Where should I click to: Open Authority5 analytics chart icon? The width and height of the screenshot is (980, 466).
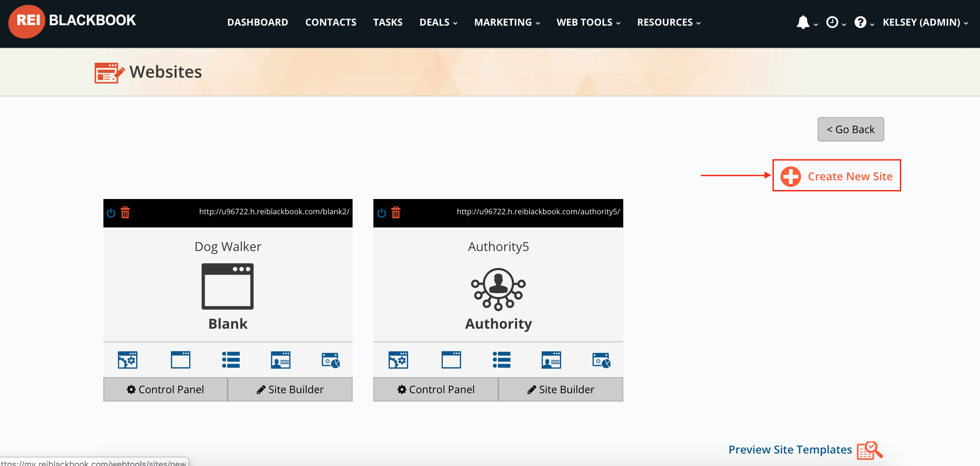pyautogui.click(x=601, y=360)
